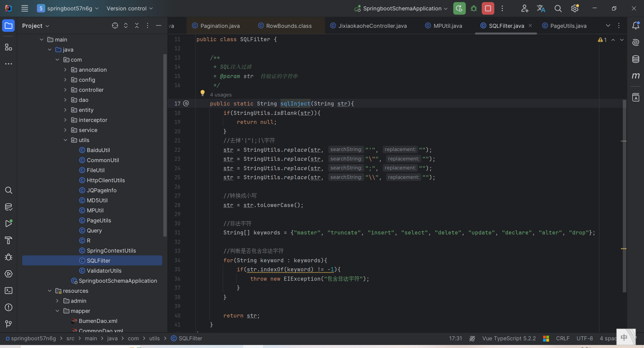
Task: Open editor tab actions menu
Action: click(619, 25)
